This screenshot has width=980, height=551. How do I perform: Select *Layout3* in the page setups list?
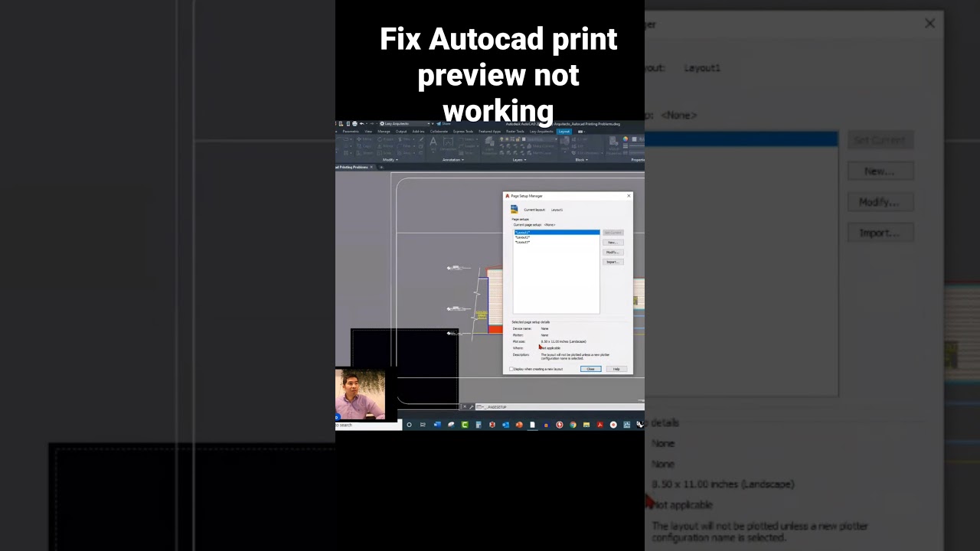[557, 242]
